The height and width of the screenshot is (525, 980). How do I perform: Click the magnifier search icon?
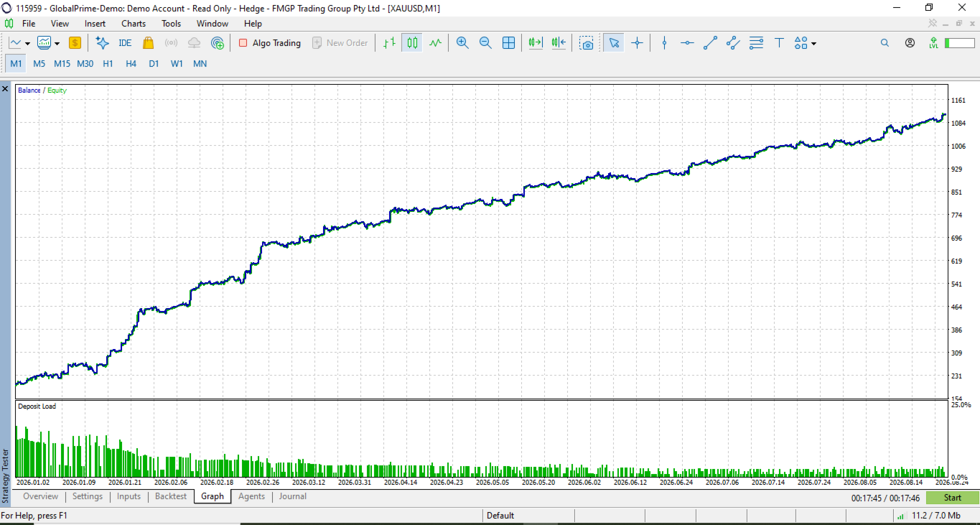click(885, 43)
